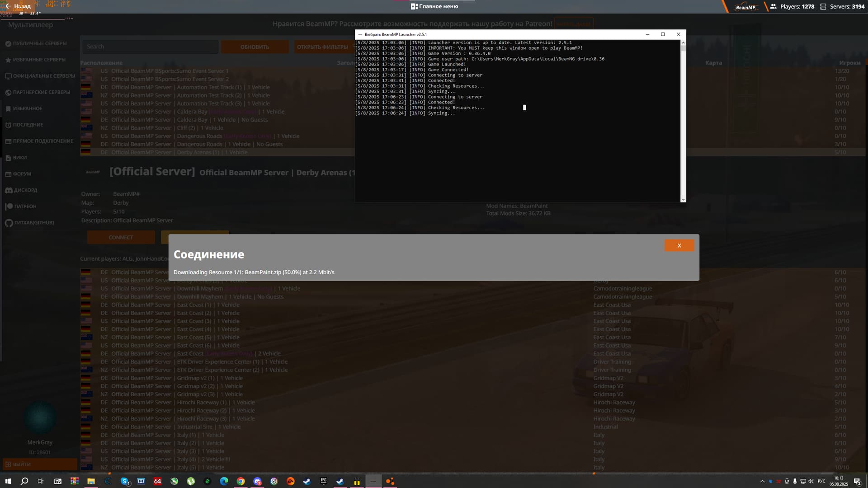Open Избранное bookmark entry
The width and height of the screenshot is (868, 488).
pos(24,108)
